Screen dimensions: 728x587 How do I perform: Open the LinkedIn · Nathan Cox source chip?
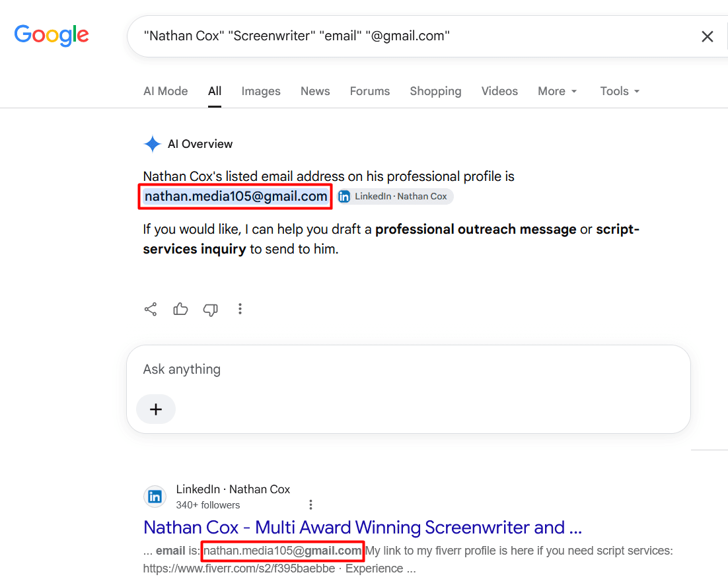point(395,196)
